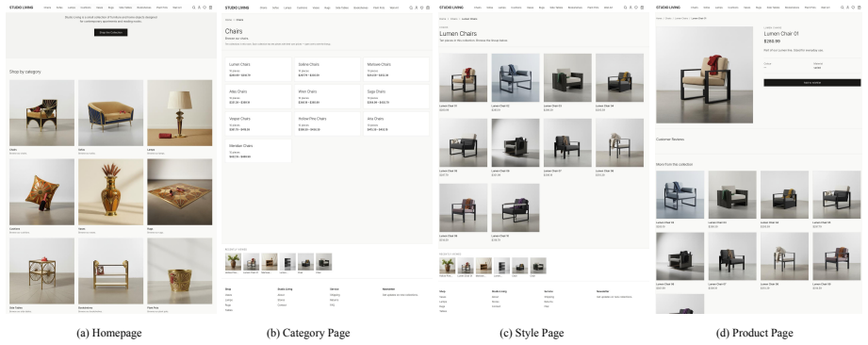This screenshot has height=345, width=868.
Task: Click the search icon on the style page header
Action: (625, 8)
